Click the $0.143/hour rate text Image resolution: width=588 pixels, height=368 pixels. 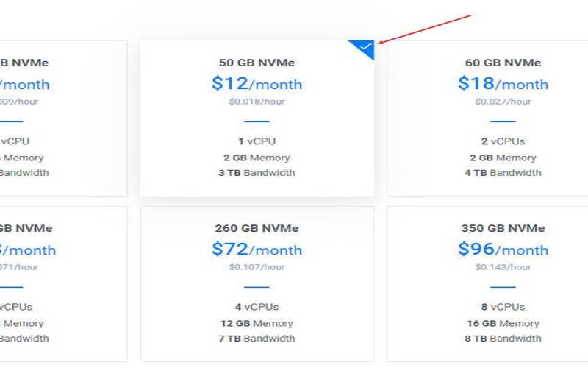(x=503, y=267)
